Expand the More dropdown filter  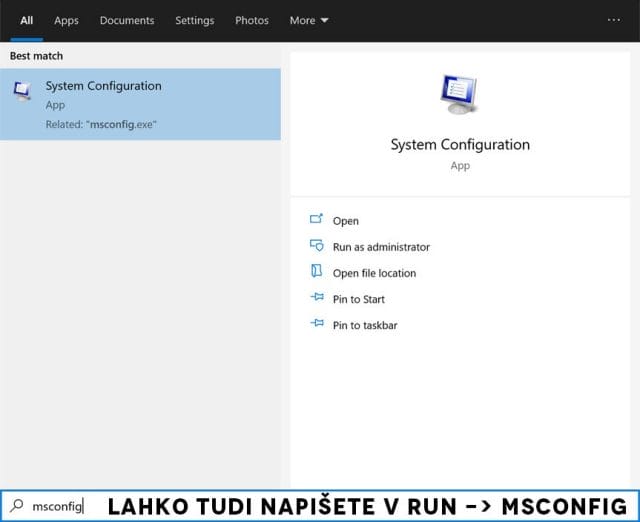pyautogui.click(x=309, y=20)
